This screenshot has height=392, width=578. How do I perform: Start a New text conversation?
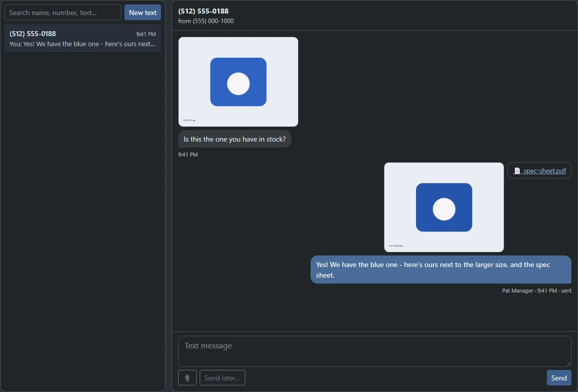142,13
